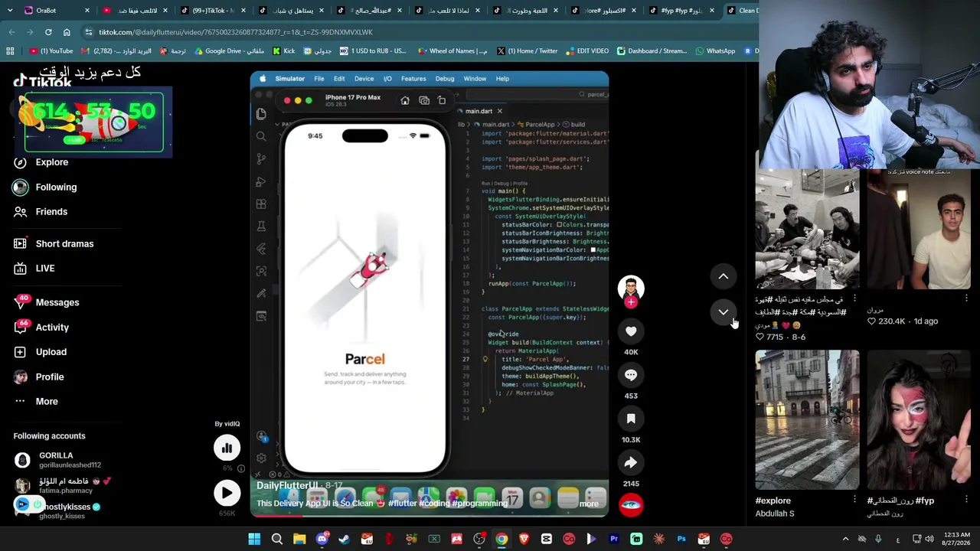Open the GORILLA following account
The image size is (980, 551).
click(x=57, y=460)
